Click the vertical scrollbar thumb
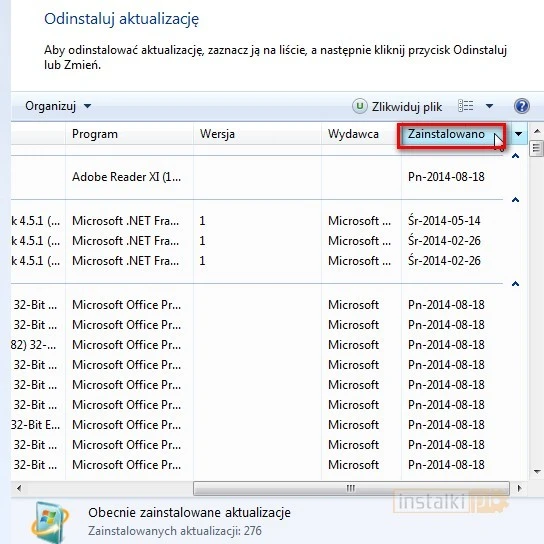 (x=537, y=148)
